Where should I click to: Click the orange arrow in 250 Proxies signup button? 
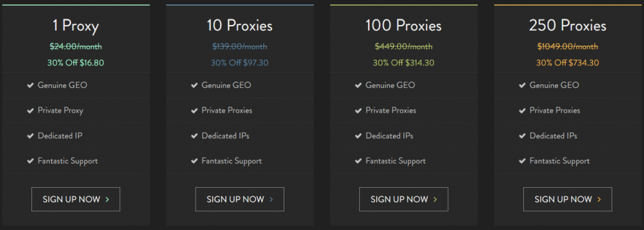click(599, 200)
